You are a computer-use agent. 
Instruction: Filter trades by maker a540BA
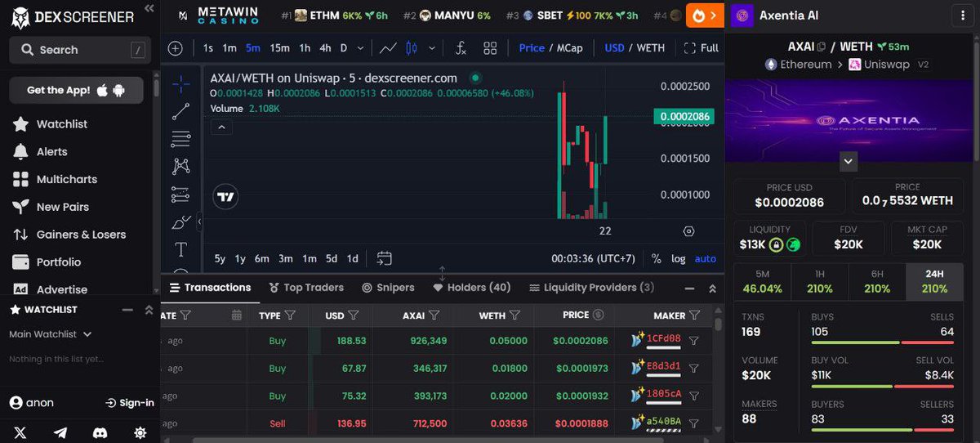693,423
